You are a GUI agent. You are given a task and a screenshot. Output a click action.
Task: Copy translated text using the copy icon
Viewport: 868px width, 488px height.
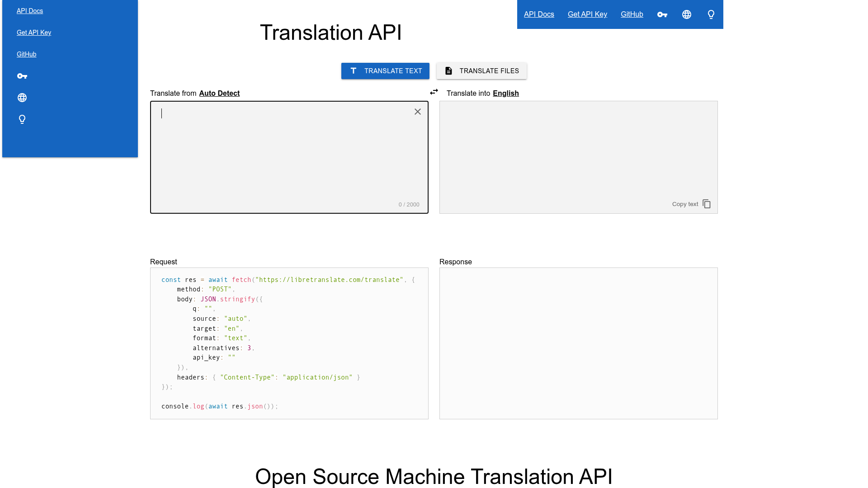tap(707, 204)
